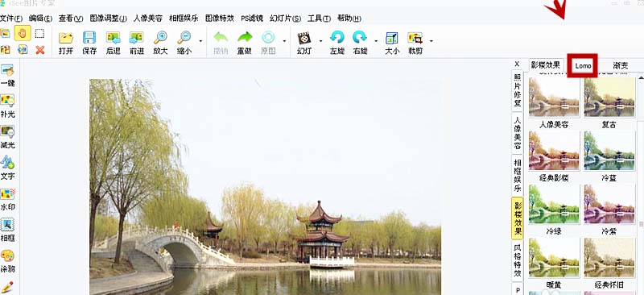Image resolution: width=644 pixels, height=295 pixels.
Task: Open the 工具(T) menu
Action: pyautogui.click(x=319, y=19)
